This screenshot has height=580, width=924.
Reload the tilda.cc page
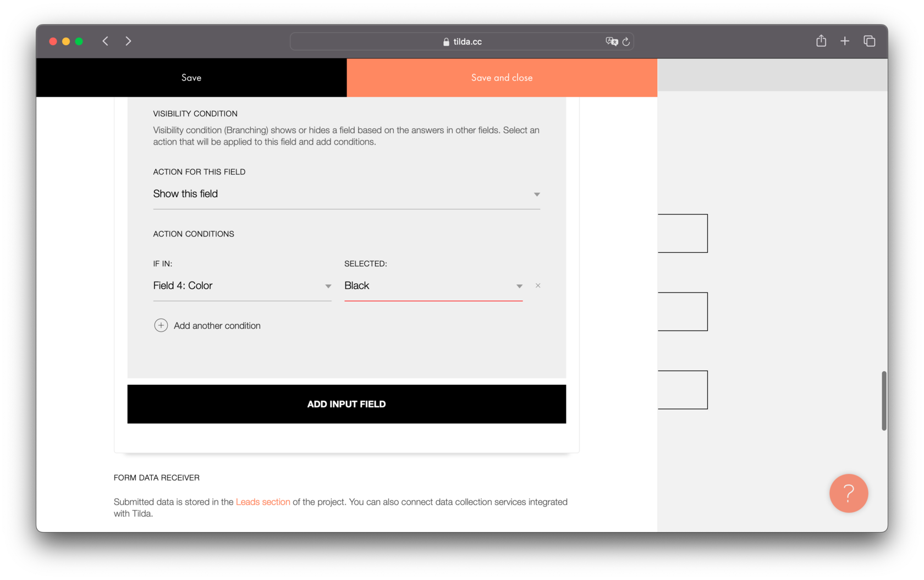[x=626, y=41]
